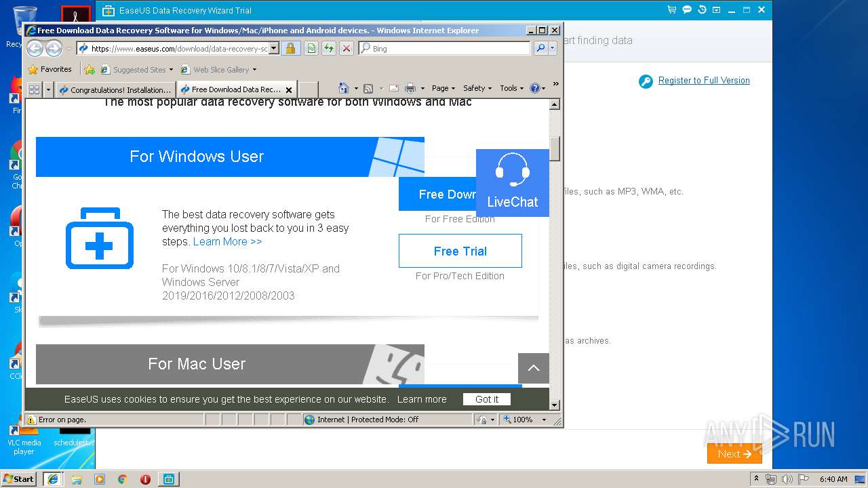Click the security lock icon
This screenshot has width=868, height=488.
pos(290,48)
